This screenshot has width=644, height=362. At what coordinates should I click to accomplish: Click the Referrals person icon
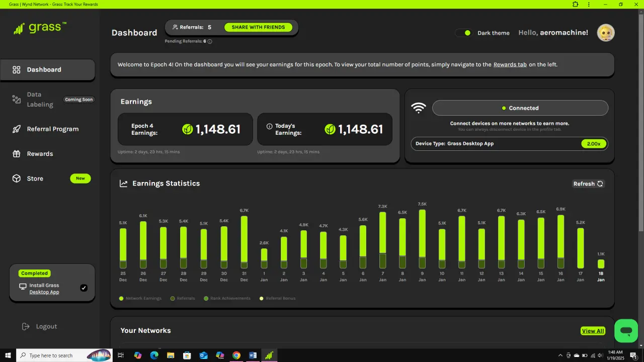coord(175,27)
